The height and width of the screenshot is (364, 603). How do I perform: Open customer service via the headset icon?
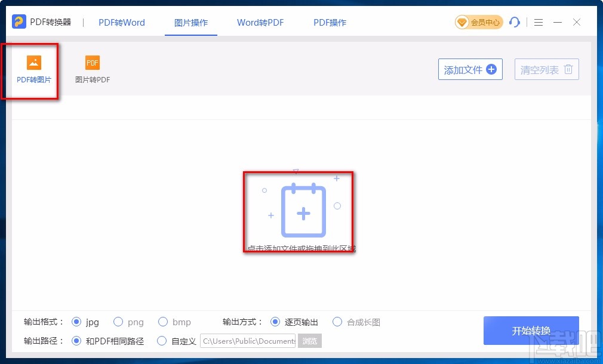coord(515,21)
